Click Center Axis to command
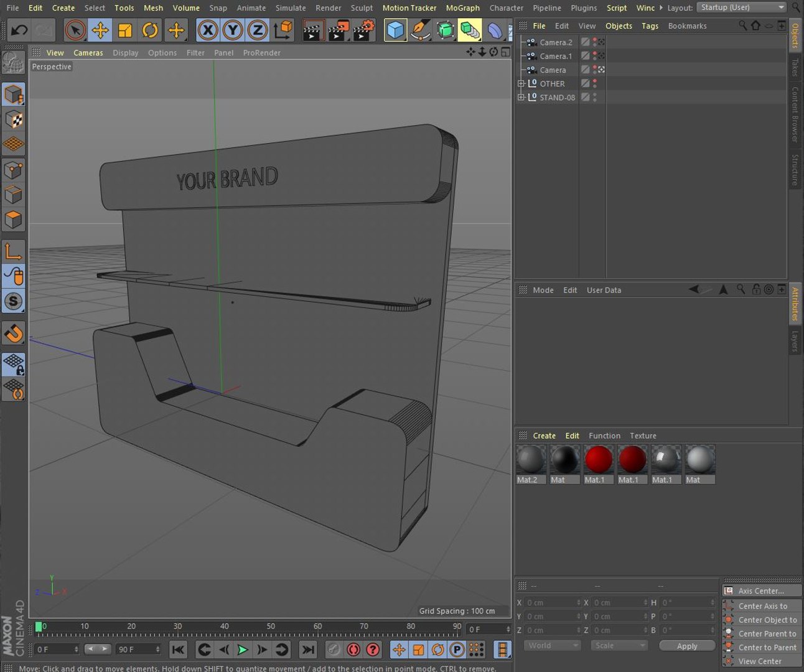The height and width of the screenshot is (672, 804). pos(762,606)
